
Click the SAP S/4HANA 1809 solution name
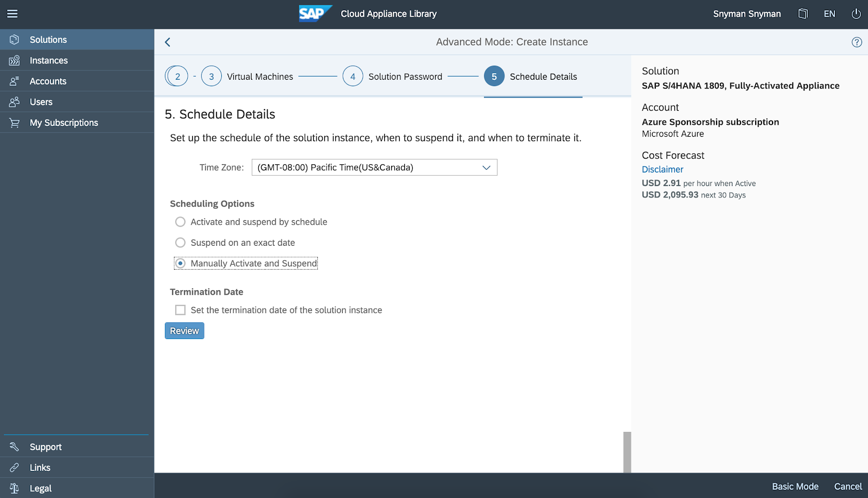tap(741, 86)
